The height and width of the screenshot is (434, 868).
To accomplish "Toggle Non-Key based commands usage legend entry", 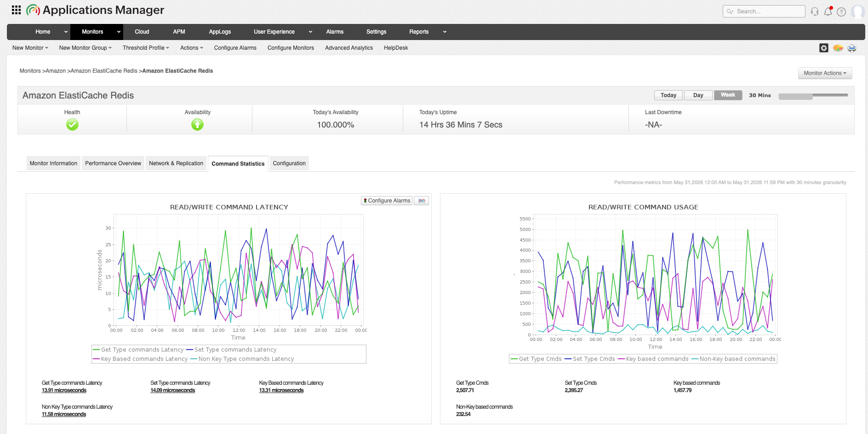I will 733,359.
